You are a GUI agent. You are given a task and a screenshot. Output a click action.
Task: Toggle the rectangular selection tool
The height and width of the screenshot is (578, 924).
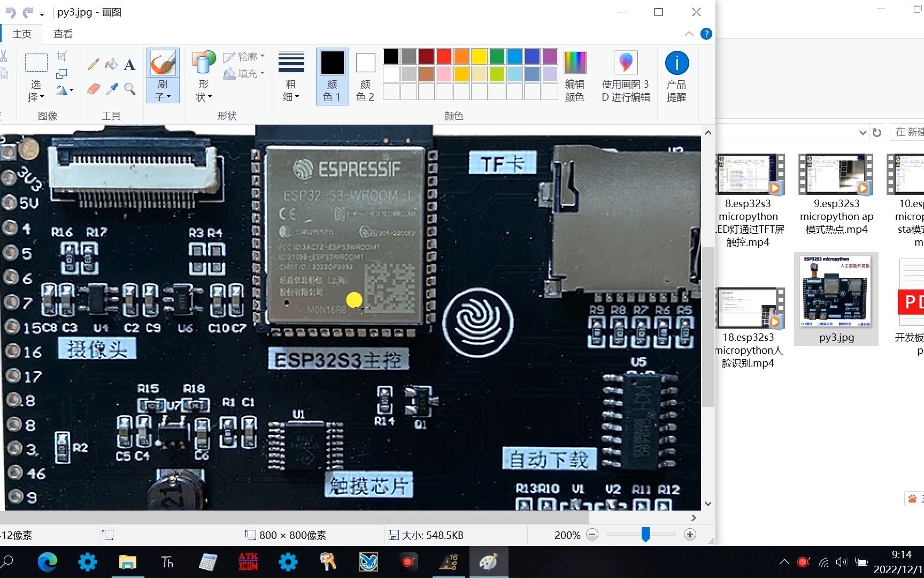point(36,63)
